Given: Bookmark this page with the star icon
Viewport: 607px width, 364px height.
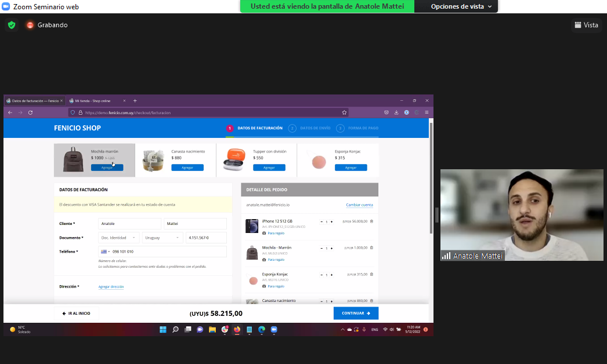Looking at the screenshot, I should [344, 112].
